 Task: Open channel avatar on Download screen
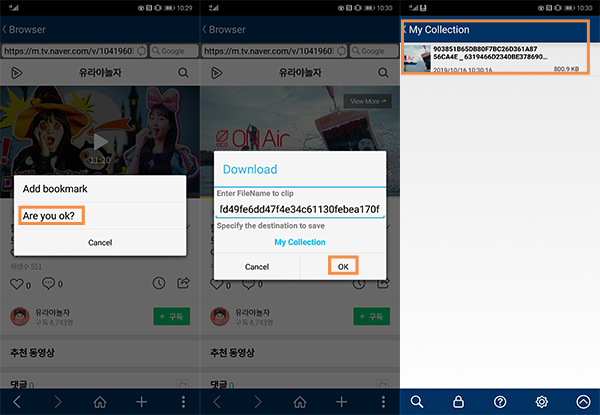click(x=220, y=317)
